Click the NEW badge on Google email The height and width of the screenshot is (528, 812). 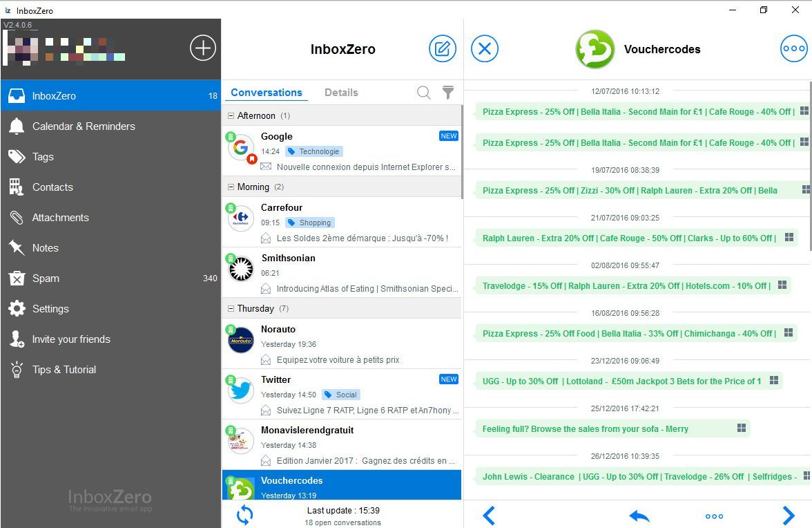point(449,135)
